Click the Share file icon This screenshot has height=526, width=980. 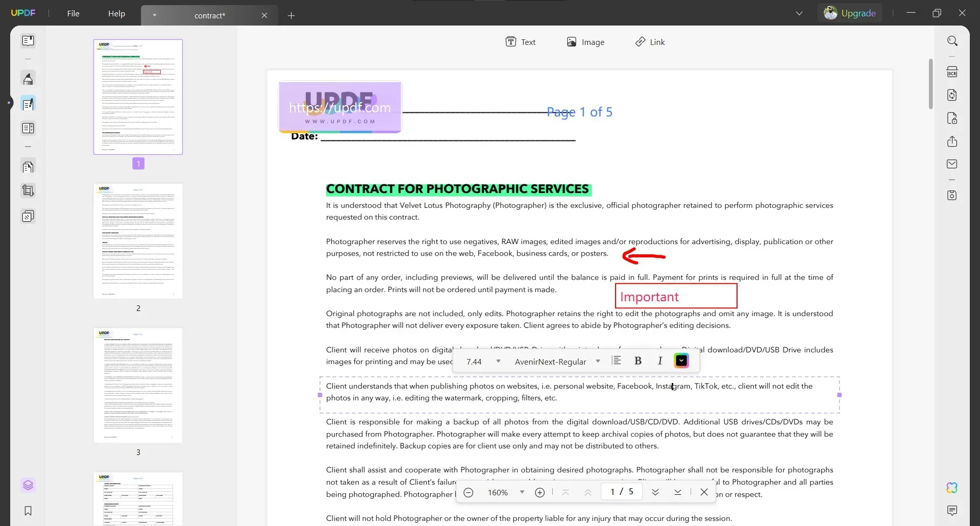click(x=952, y=141)
